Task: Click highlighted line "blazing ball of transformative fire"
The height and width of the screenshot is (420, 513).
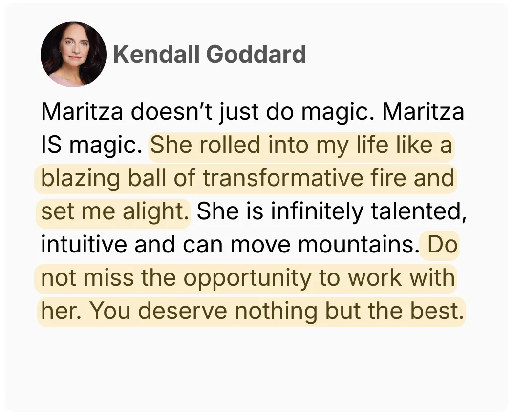Action: (x=225, y=179)
